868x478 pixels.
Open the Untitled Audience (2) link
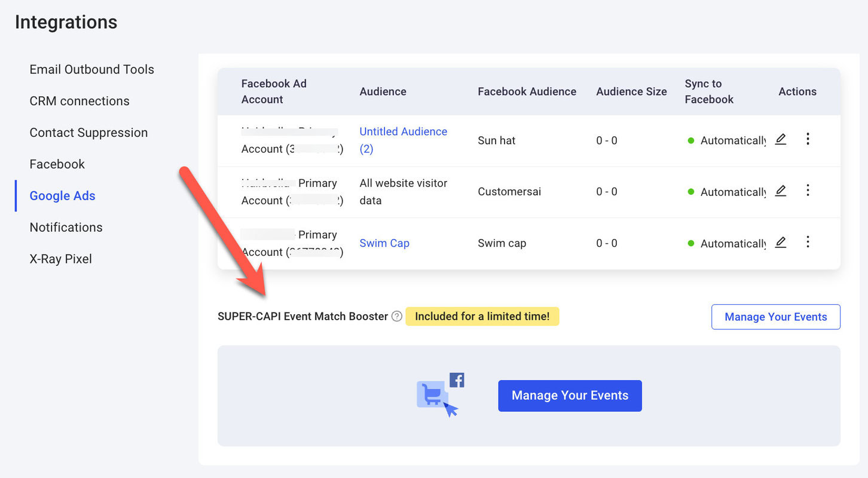pyautogui.click(x=403, y=140)
